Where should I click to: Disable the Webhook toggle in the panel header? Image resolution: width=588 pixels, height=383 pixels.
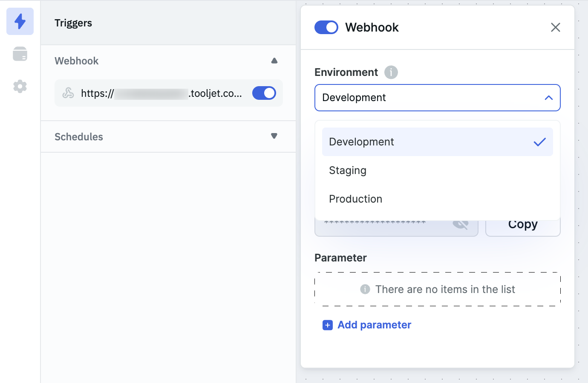326,27
